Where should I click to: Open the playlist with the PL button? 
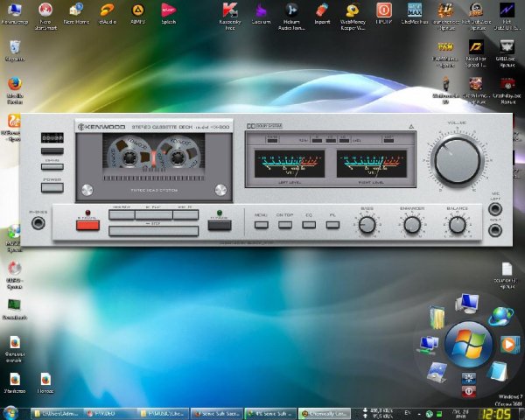332,225
